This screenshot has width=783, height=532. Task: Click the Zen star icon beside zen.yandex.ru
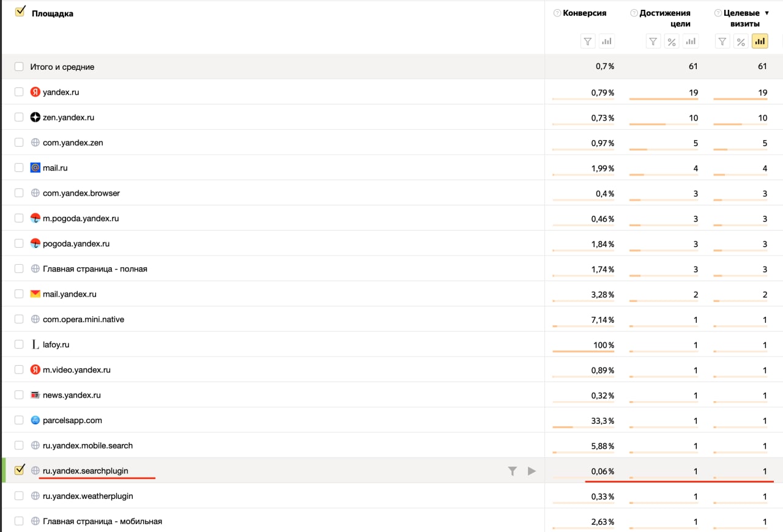point(35,117)
